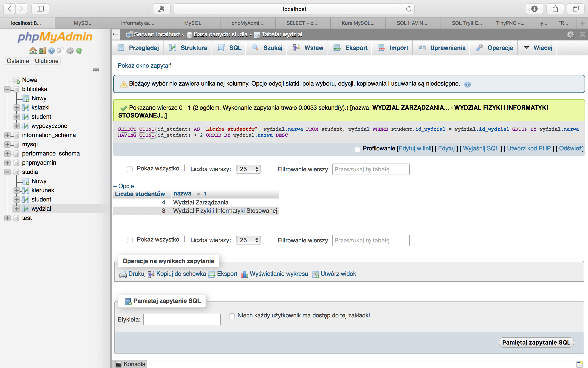Click Etykieta input field
The image size is (588, 368).
[x=182, y=319]
